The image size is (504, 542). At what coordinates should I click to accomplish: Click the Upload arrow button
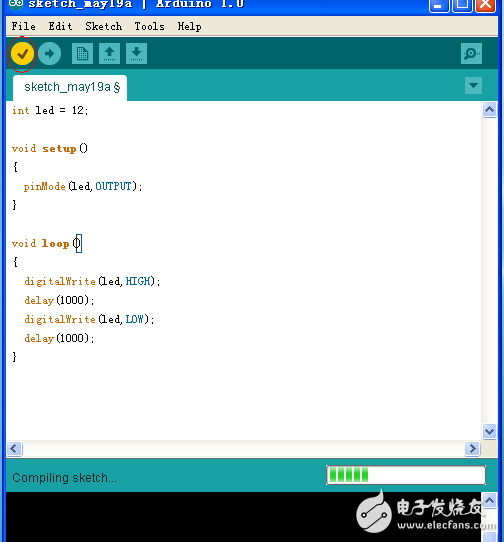[49, 54]
